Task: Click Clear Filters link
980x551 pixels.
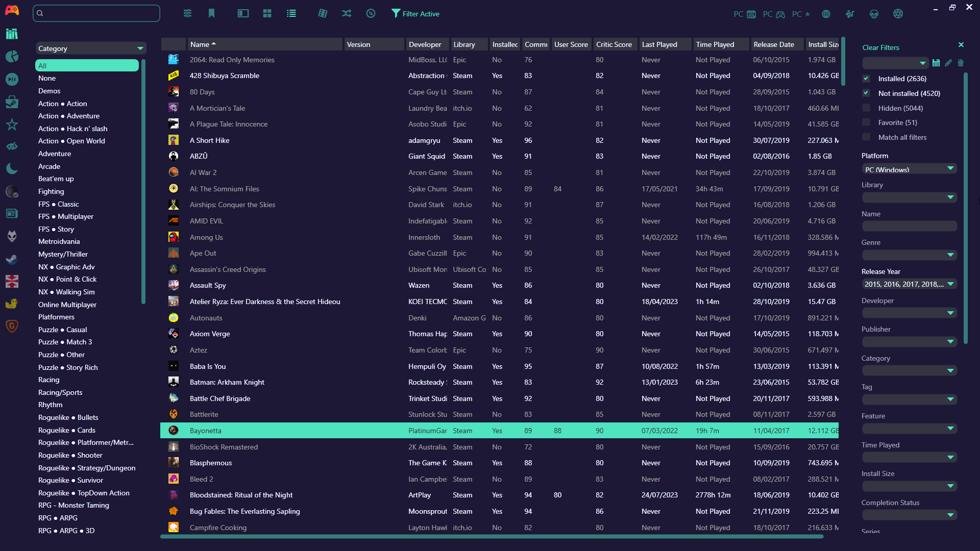Action: (x=880, y=47)
